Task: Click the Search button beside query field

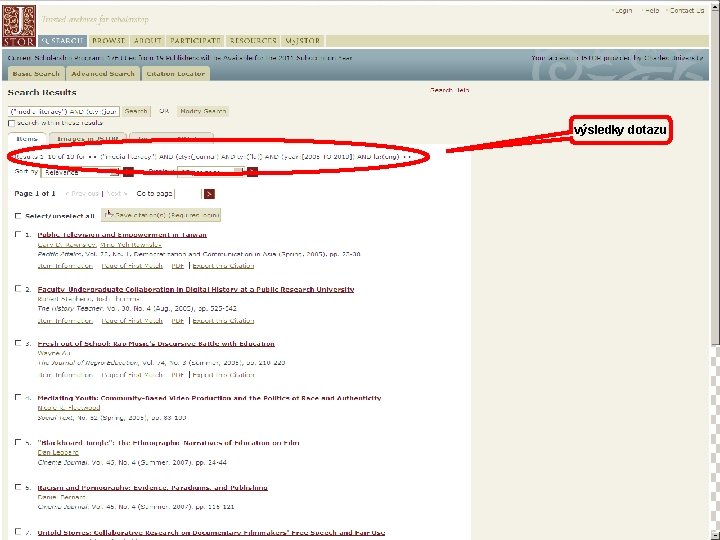Action: (136, 111)
